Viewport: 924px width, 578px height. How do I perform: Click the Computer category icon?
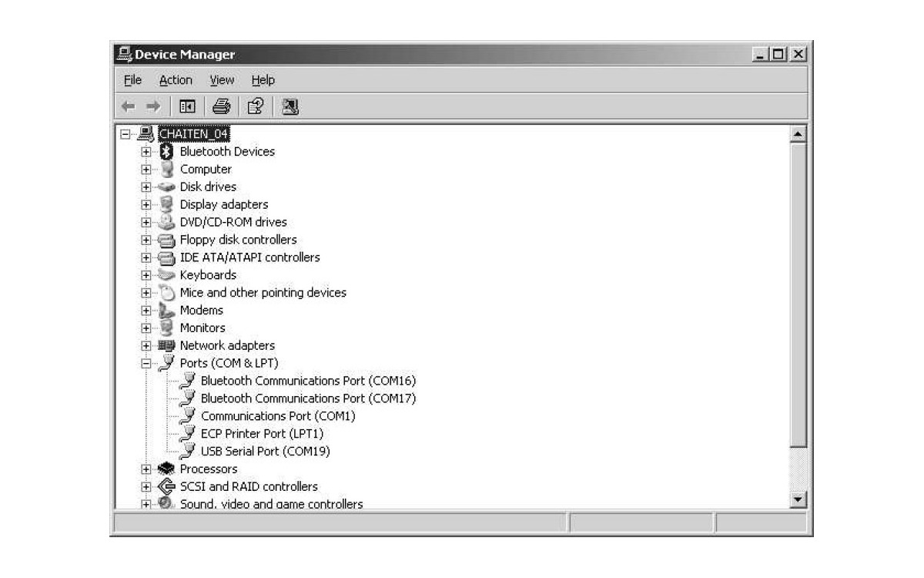click(x=166, y=170)
